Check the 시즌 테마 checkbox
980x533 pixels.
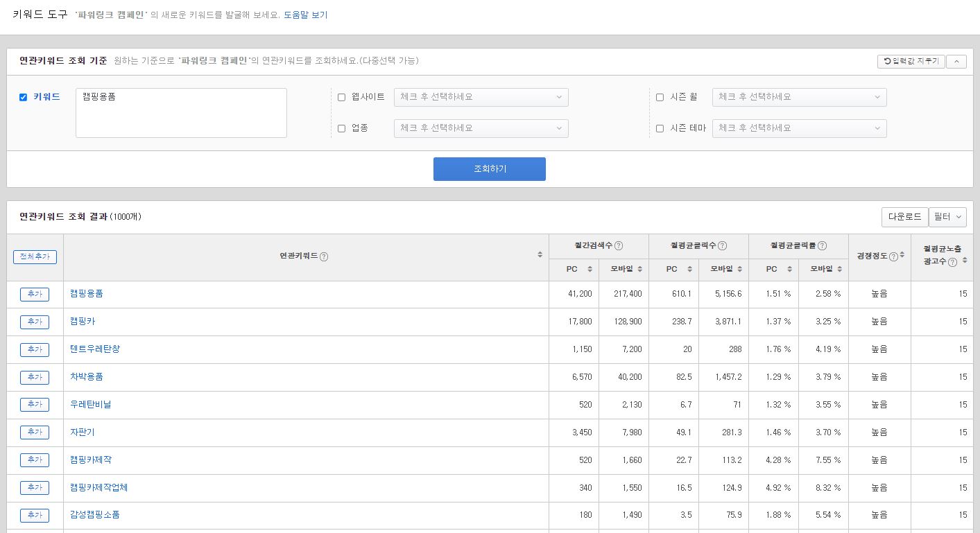point(659,128)
